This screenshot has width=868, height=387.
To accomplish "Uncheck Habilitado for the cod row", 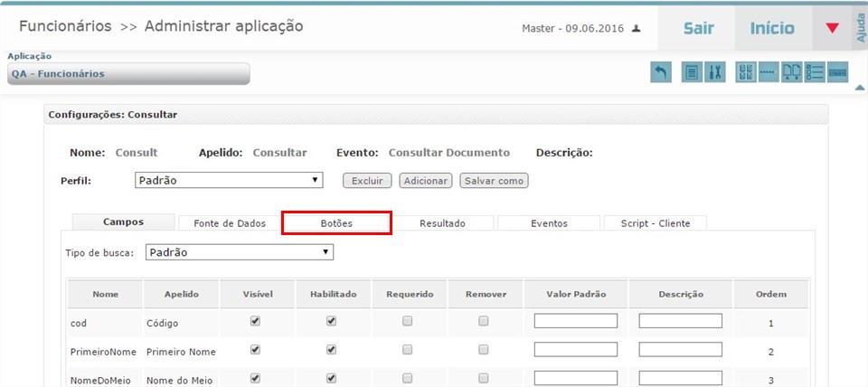I will (x=331, y=321).
